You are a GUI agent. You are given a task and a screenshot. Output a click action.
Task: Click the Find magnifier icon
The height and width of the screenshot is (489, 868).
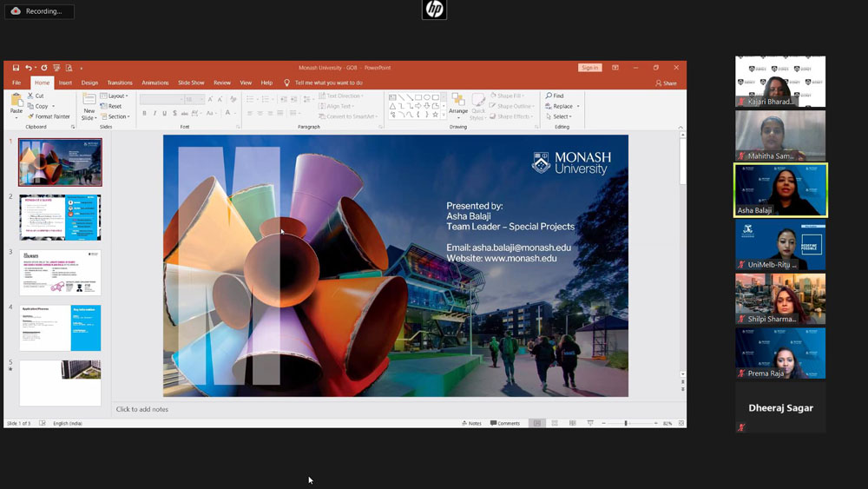549,96
